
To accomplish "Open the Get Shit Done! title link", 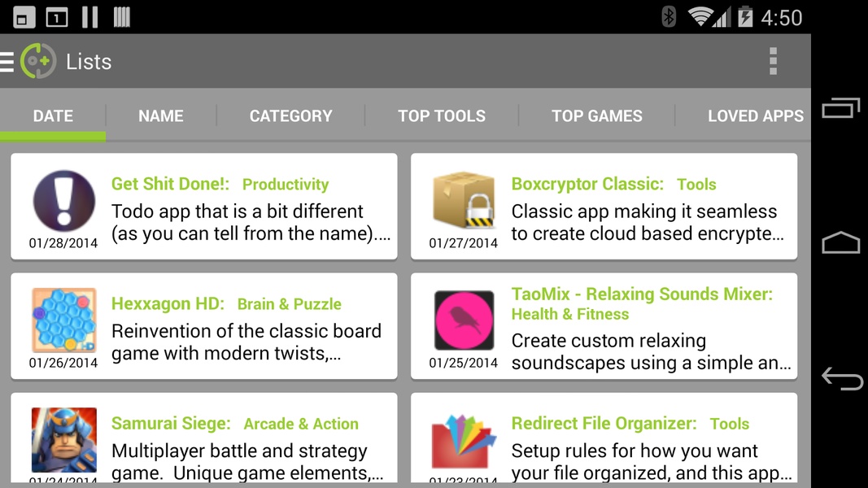I will pyautogui.click(x=170, y=184).
